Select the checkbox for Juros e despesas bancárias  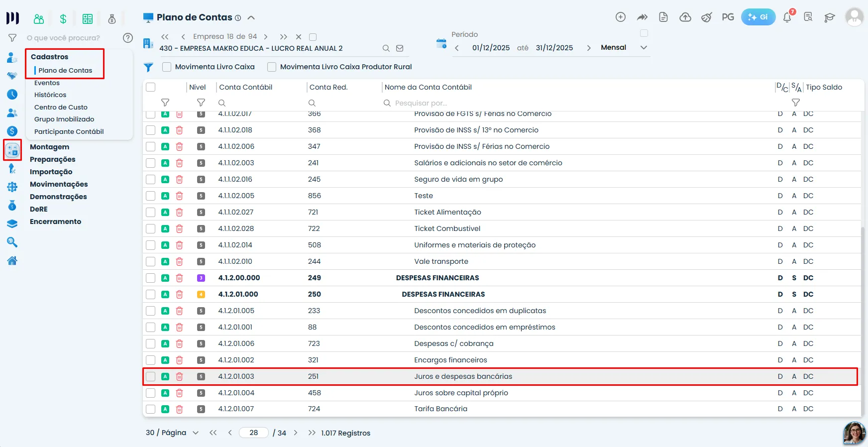point(151,376)
